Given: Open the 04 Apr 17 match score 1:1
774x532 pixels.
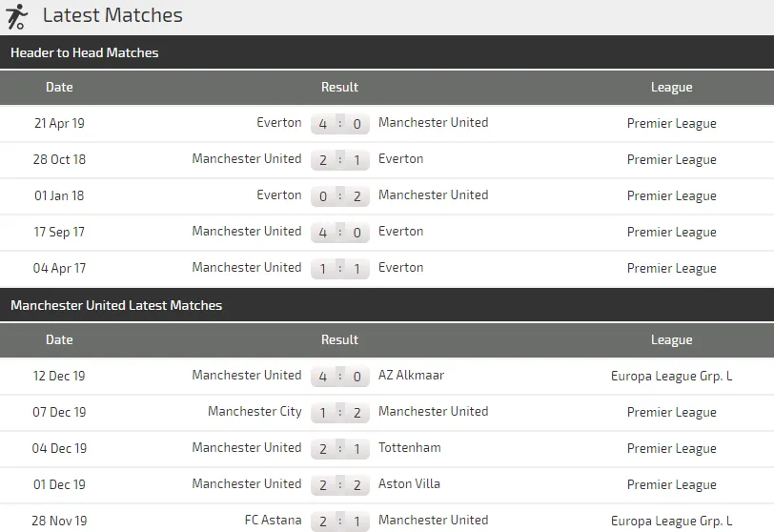Looking at the screenshot, I should [340, 269].
